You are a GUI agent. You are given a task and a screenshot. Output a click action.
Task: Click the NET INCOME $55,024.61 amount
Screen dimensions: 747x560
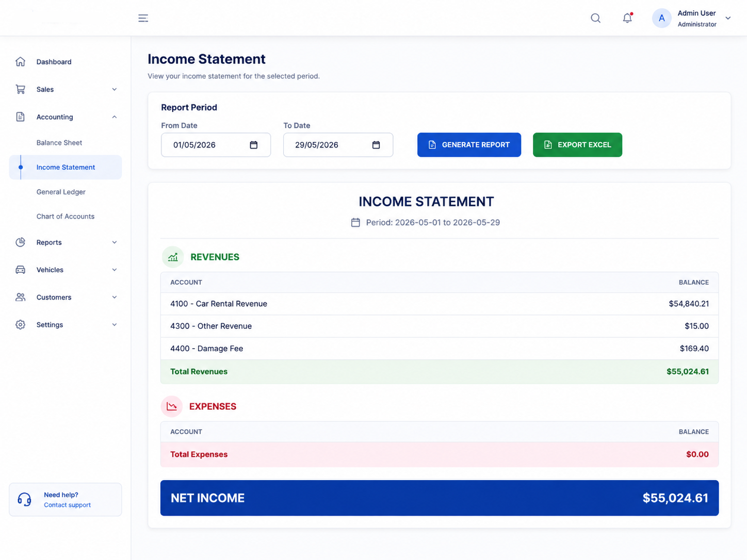coord(675,498)
